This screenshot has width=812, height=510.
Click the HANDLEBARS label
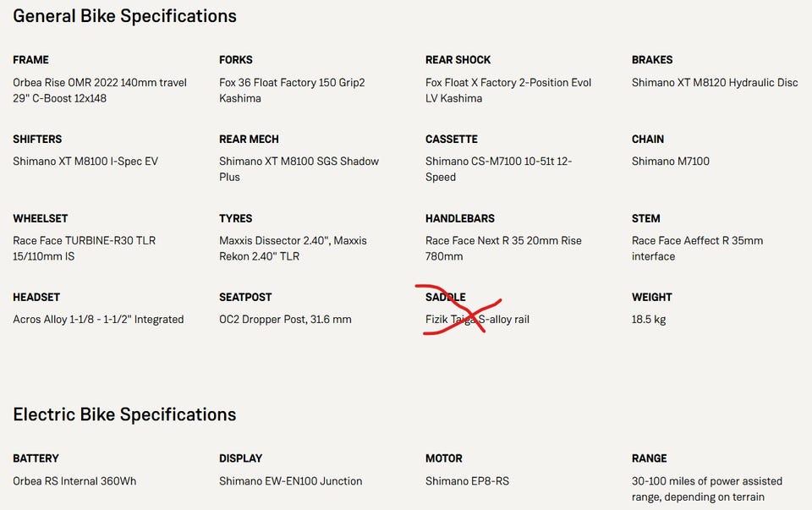pyautogui.click(x=460, y=218)
